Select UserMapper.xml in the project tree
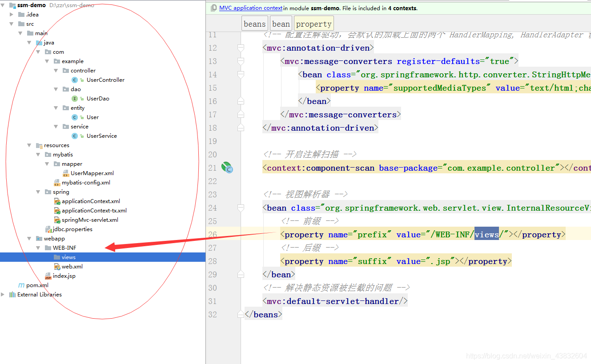 [92, 173]
